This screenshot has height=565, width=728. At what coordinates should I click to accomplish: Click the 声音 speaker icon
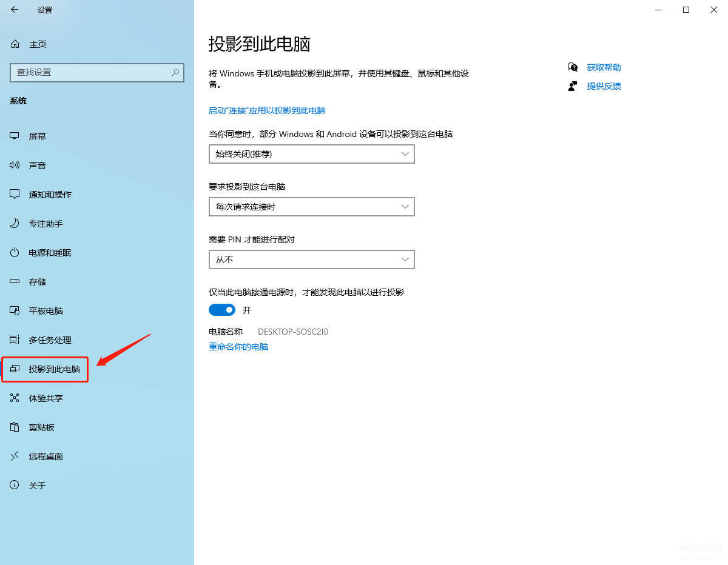tap(15, 165)
